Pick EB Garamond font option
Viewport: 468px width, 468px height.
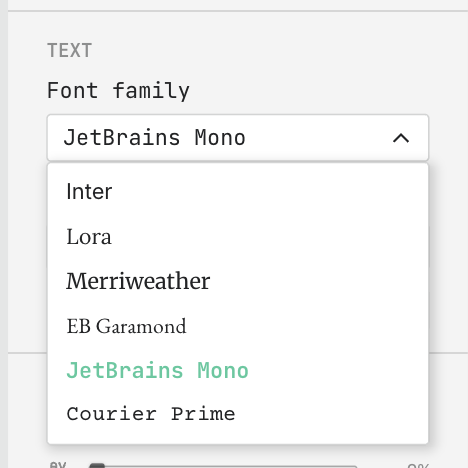238,326
